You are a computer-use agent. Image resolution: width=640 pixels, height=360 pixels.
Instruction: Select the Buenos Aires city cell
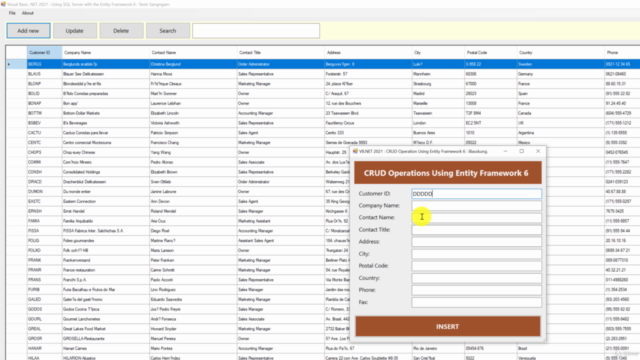[x=438, y=133]
